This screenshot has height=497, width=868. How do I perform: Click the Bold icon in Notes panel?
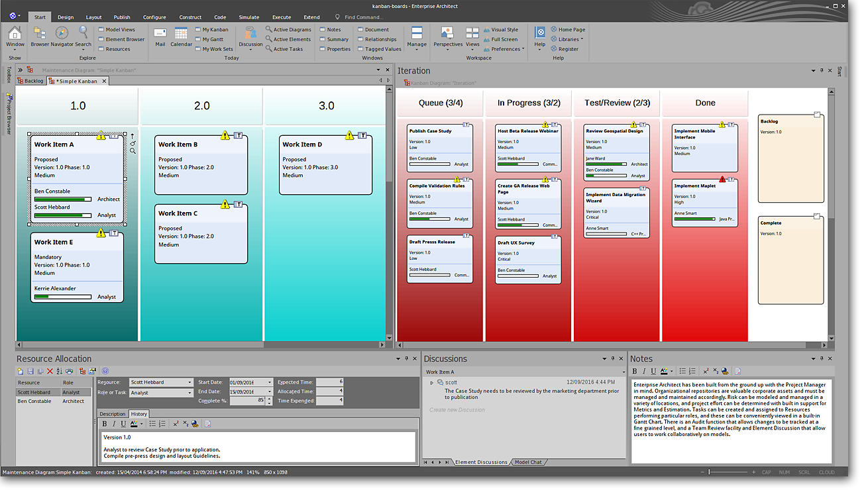pos(635,371)
